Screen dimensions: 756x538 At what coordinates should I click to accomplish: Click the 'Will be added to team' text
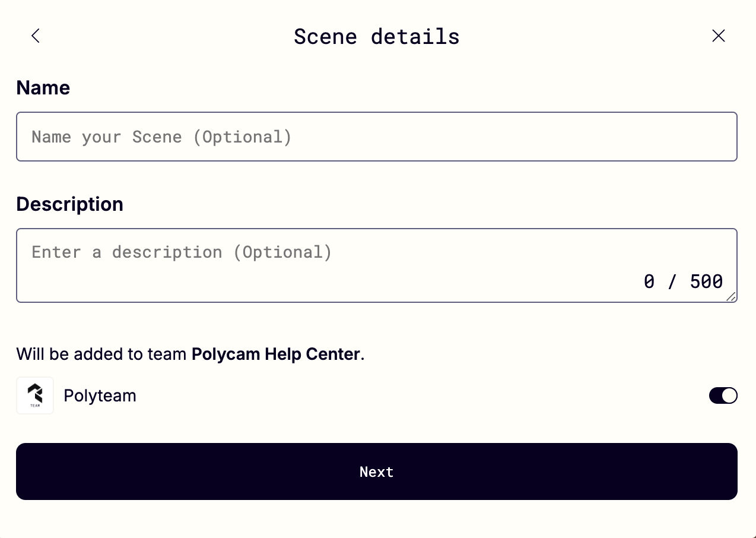pos(102,355)
